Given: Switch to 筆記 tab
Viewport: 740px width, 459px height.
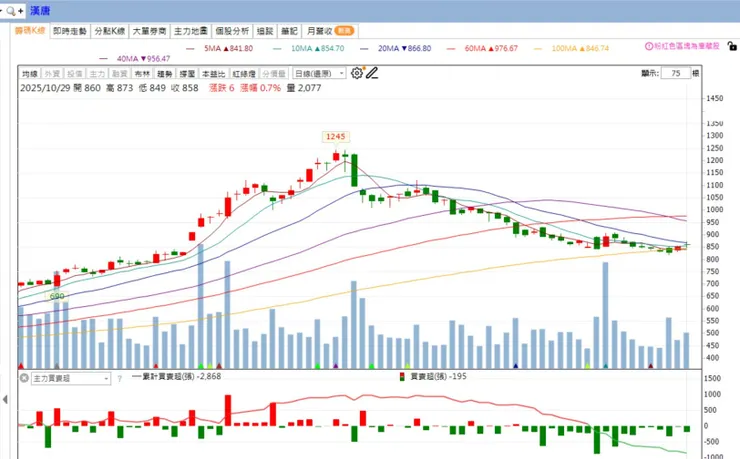Looking at the screenshot, I should 289,31.
